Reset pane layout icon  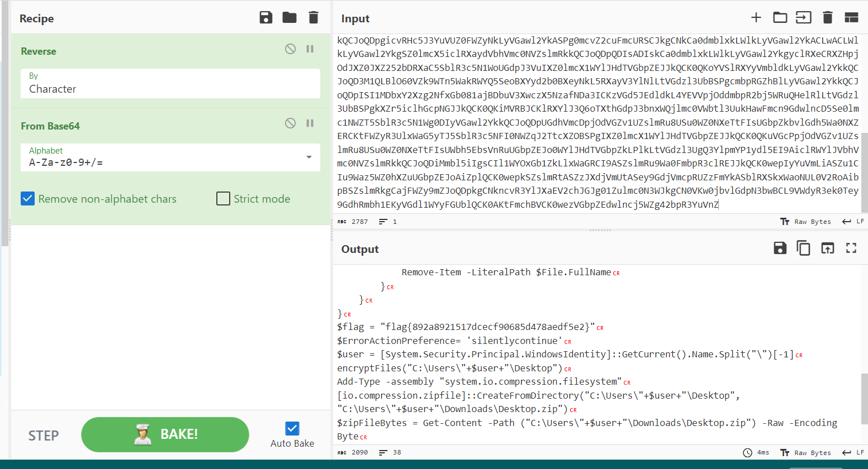tap(851, 18)
